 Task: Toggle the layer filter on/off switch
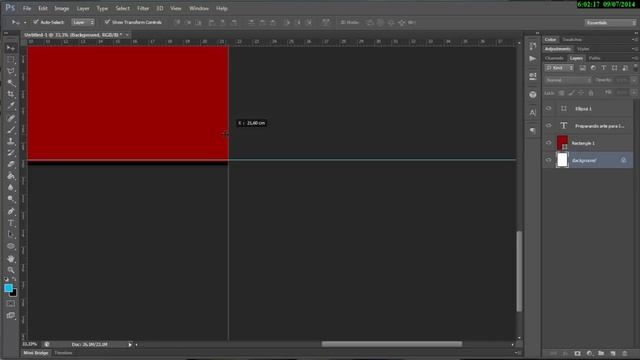(635, 67)
